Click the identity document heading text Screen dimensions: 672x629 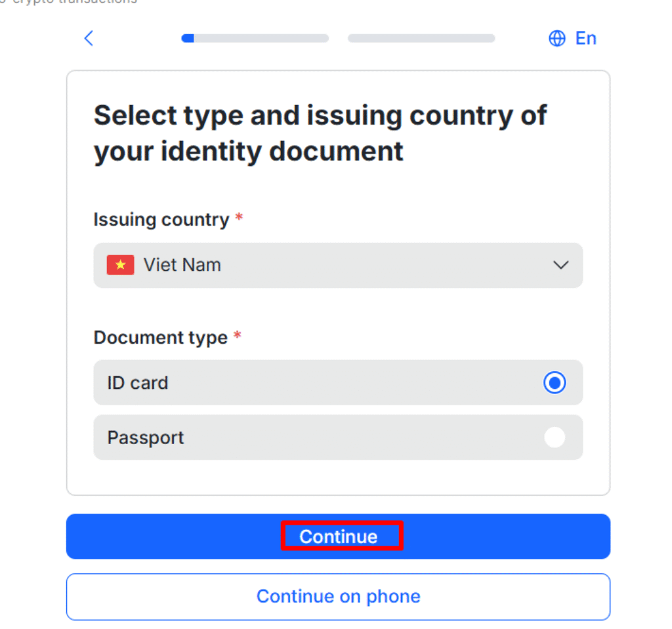(320, 133)
